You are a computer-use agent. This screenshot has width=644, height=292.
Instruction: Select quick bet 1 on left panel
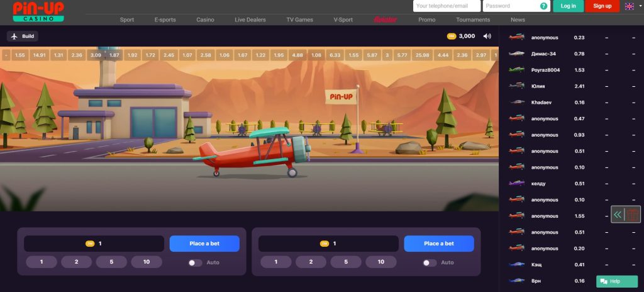42,262
